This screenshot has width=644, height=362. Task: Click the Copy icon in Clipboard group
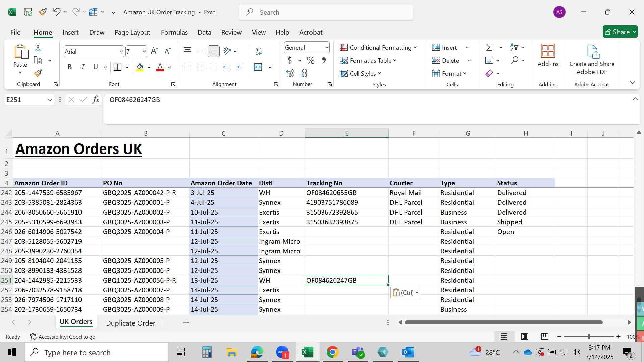click(38, 61)
